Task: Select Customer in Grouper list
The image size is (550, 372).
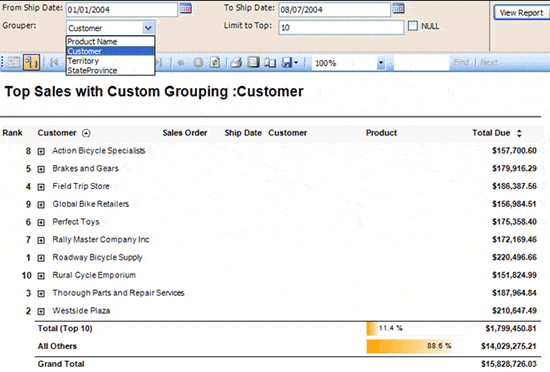Action: pyautogui.click(x=110, y=51)
